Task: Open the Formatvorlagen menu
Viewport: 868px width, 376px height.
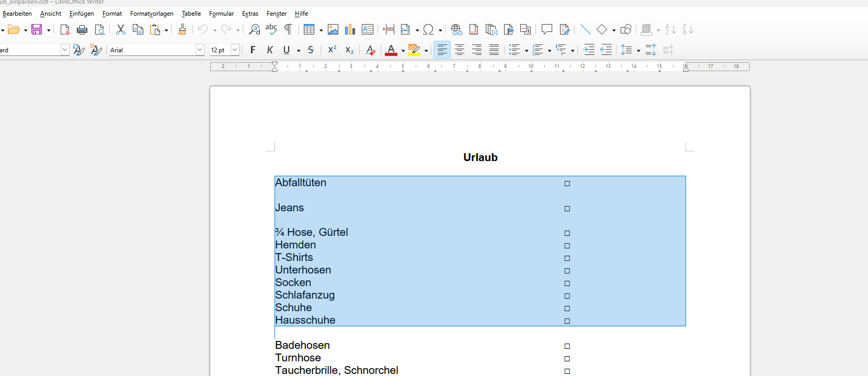Action: tap(152, 14)
